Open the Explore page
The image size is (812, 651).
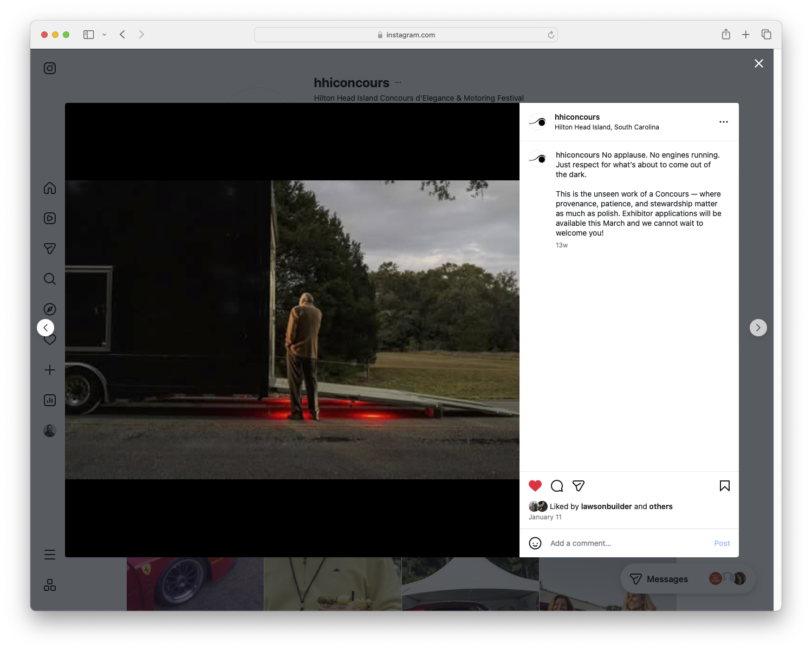[49, 309]
